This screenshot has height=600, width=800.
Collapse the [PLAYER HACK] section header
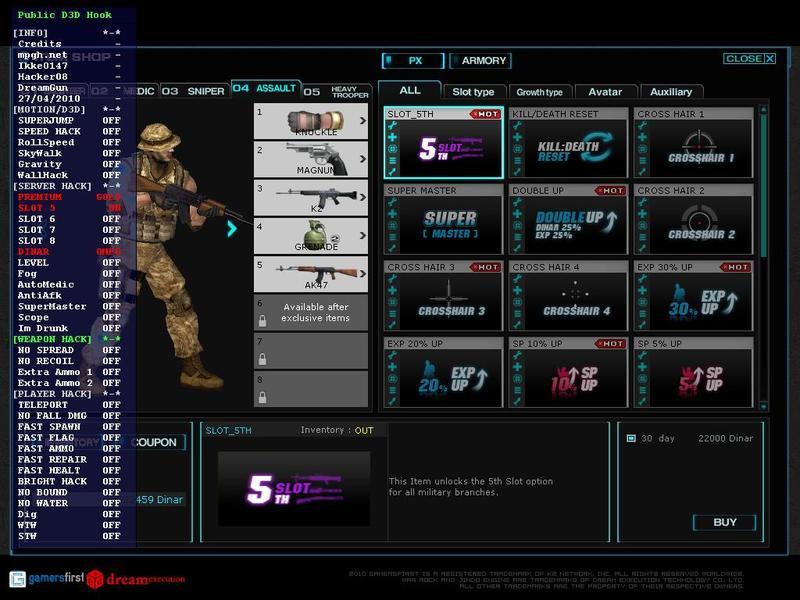68,393
